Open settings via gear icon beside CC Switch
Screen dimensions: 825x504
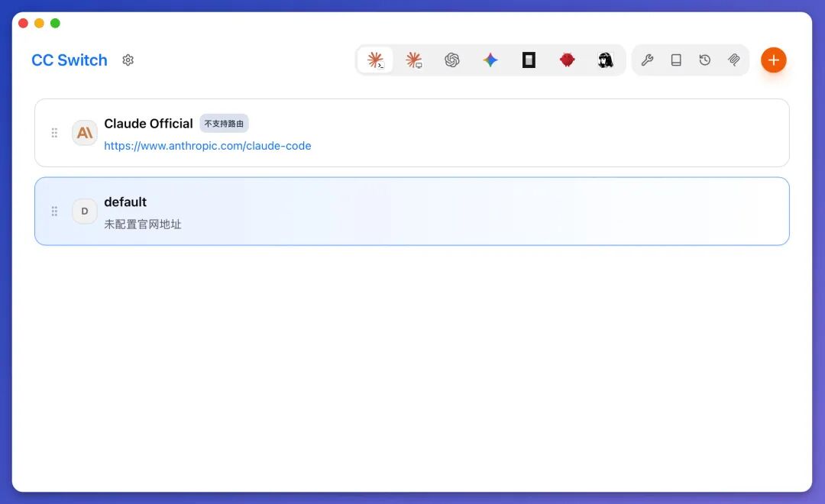128,60
